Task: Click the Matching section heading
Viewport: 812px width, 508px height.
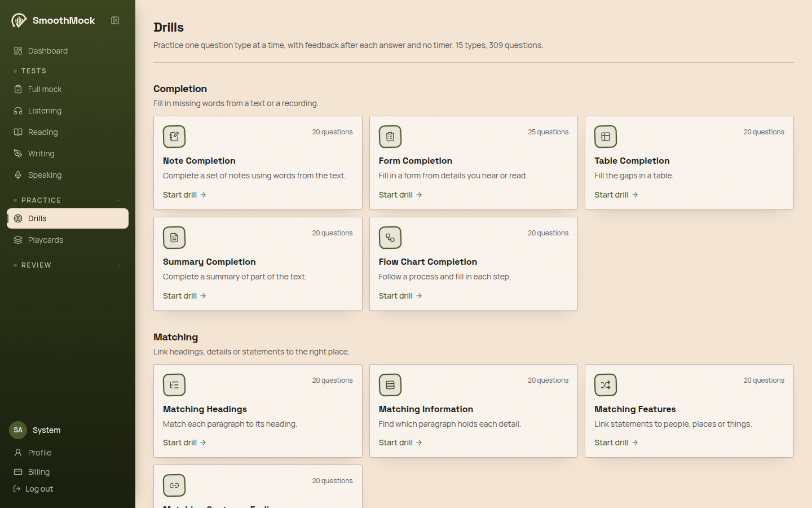Action: click(x=175, y=337)
